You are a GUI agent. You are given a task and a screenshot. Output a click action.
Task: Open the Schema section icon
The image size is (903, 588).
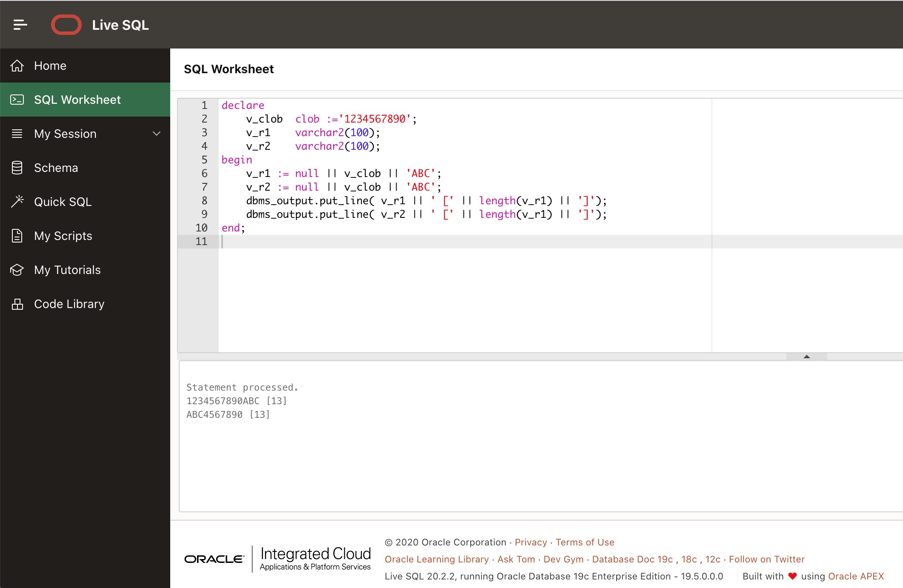(x=18, y=168)
